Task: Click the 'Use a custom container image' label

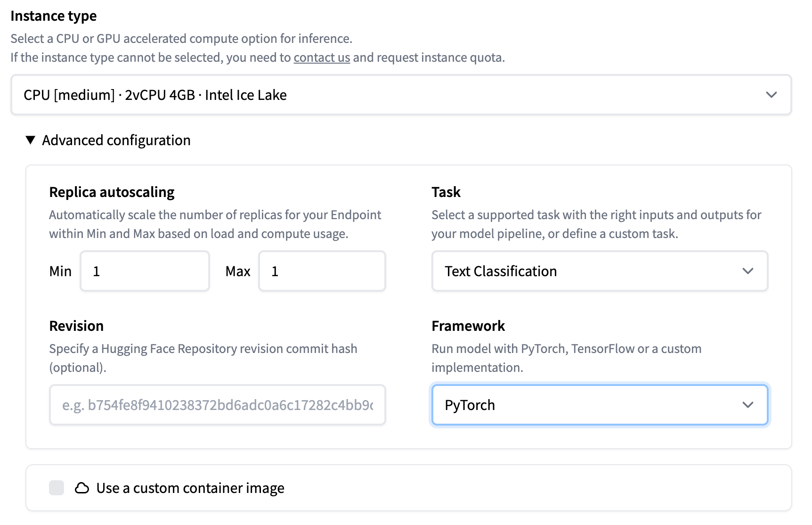Action: tap(190, 488)
